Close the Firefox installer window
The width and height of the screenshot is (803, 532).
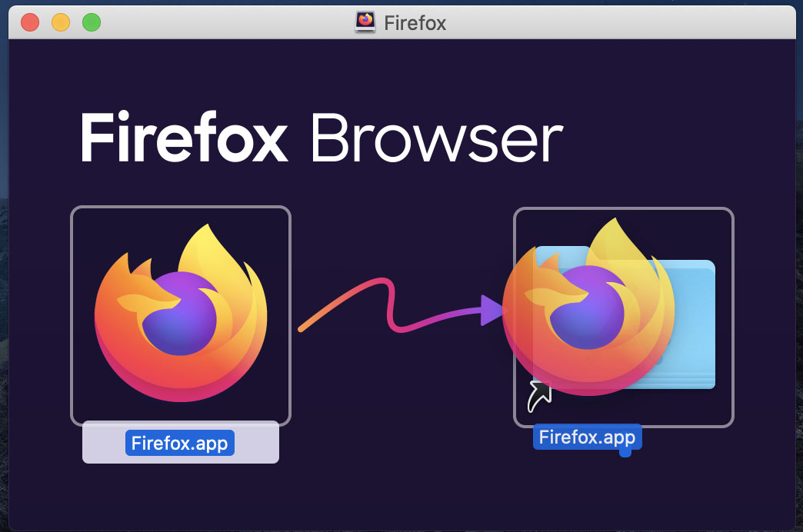coord(30,22)
